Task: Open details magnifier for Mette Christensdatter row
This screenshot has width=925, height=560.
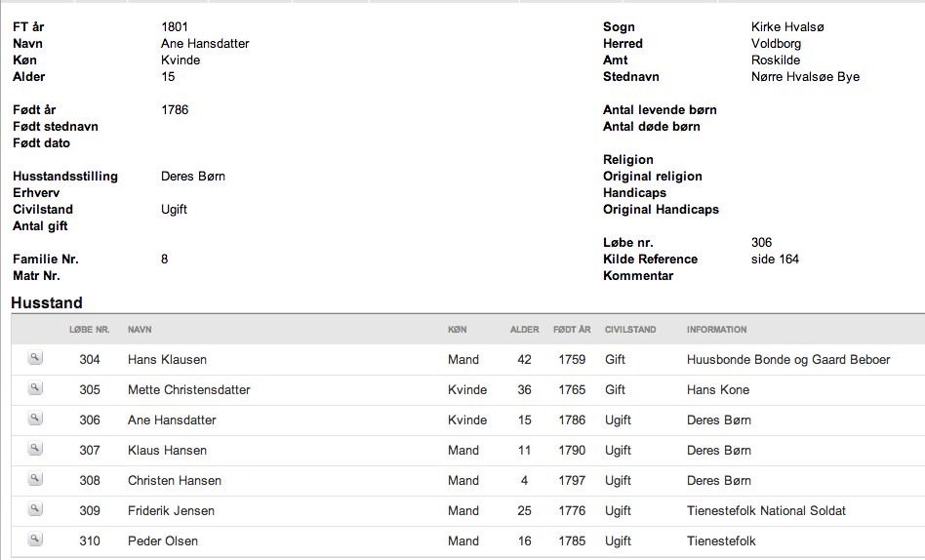Action: point(35,387)
